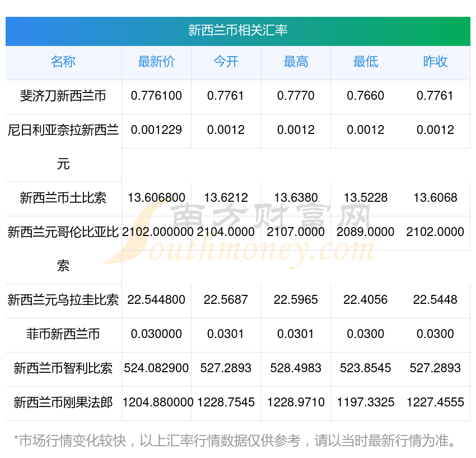Select the highest price cell 13.6380

[296, 198]
